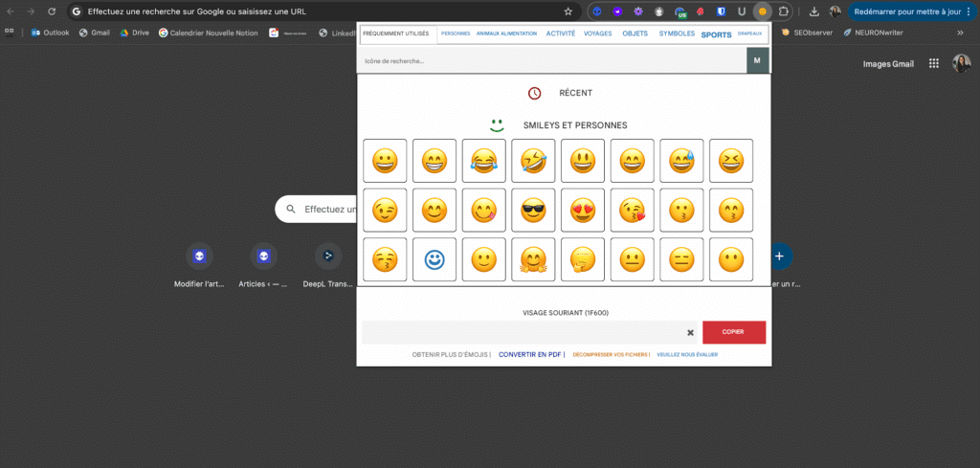Viewport: 980px width, 468px height.
Task: Choose the thinking face emoji
Action: tap(583, 259)
